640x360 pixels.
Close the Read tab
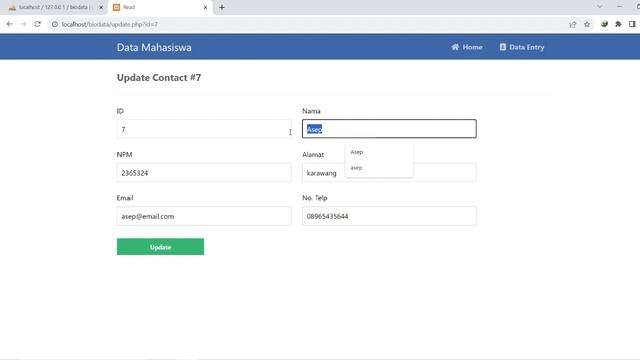coord(205,7)
